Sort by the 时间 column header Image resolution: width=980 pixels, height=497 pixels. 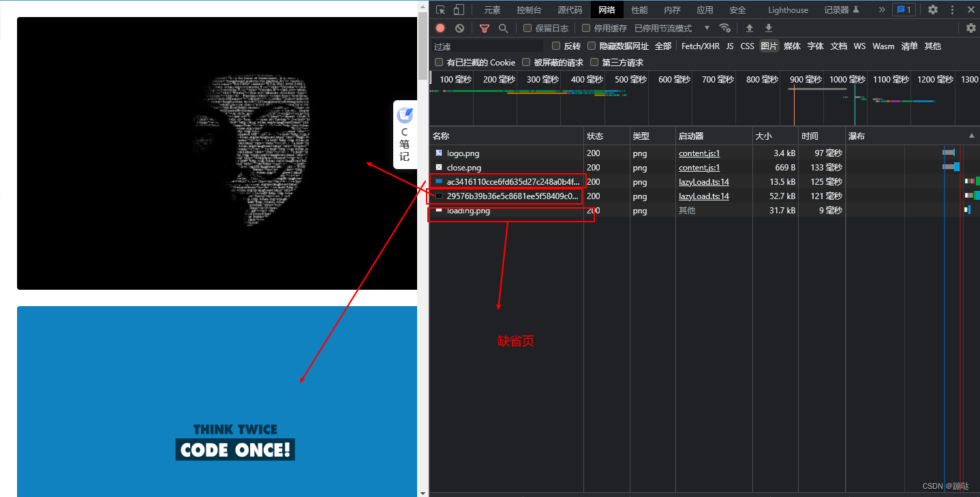[x=821, y=136]
